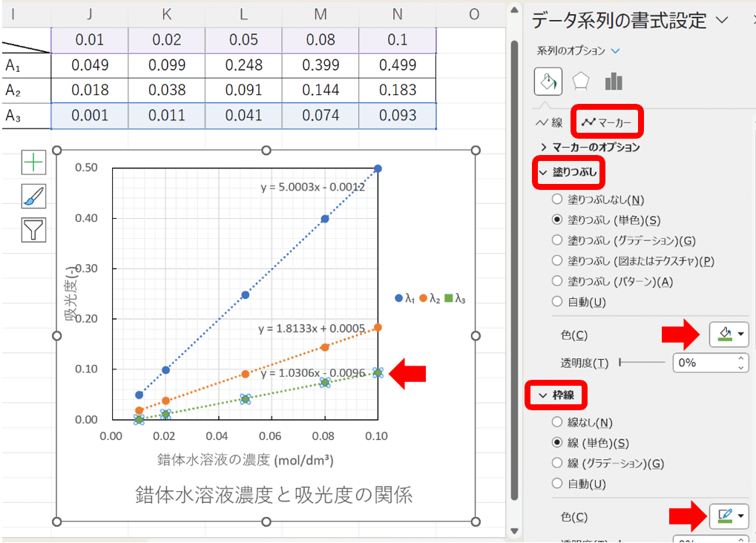
Task: Select the λ₃ legend entry
Action: [x=455, y=298]
